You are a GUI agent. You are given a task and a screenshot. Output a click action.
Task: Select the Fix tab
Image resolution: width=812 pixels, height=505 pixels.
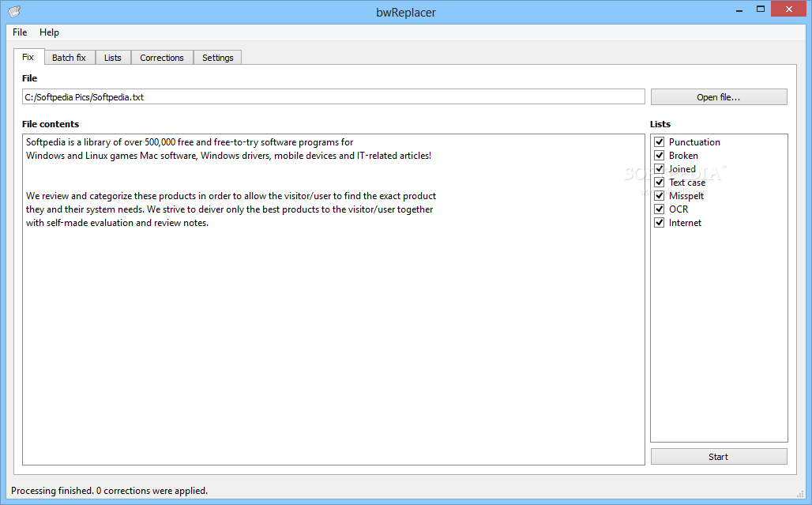[28, 57]
